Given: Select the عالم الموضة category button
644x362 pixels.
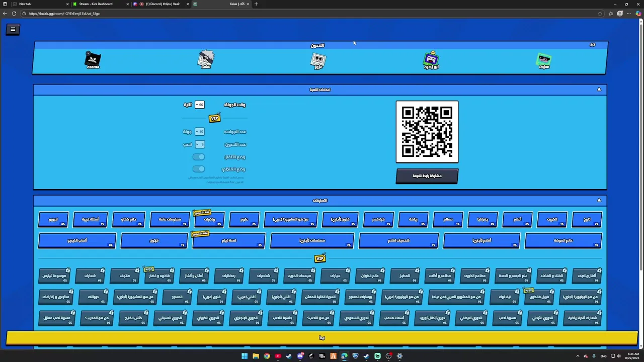Looking at the screenshot, I should click(x=563, y=241).
